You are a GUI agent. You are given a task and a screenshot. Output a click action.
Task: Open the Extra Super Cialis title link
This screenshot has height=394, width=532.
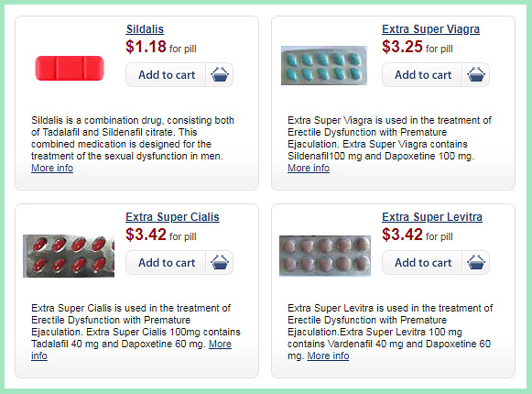(x=172, y=217)
